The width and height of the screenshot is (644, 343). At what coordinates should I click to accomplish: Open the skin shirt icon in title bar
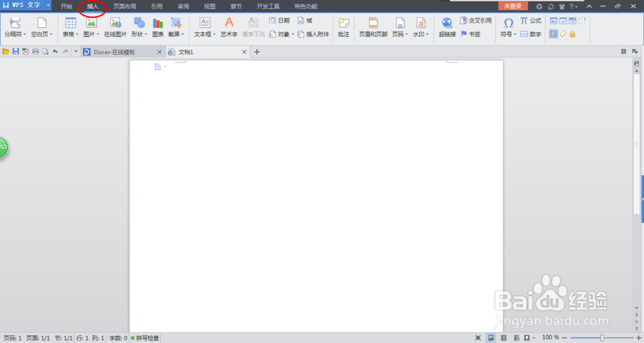click(x=562, y=6)
